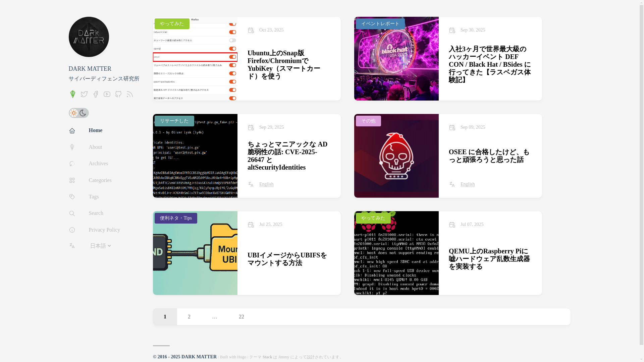Open English version of CVE-2025-26647 article
Image resolution: width=644 pixels, height=362 pixels.
[266, 184]
